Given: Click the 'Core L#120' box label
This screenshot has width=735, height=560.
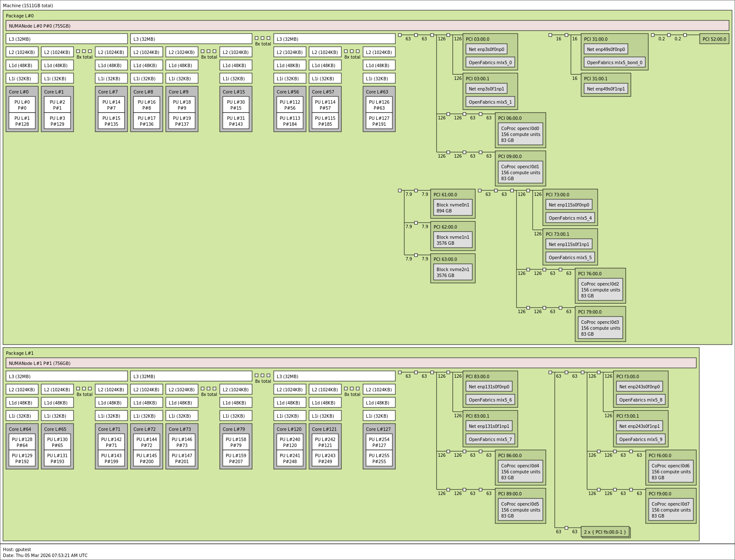Looking at the screenshot, I should [x=289, y=429].
